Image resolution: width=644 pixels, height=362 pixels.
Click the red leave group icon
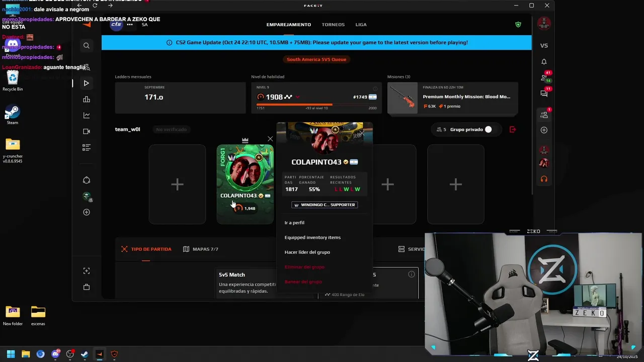[x=513, y=129]
